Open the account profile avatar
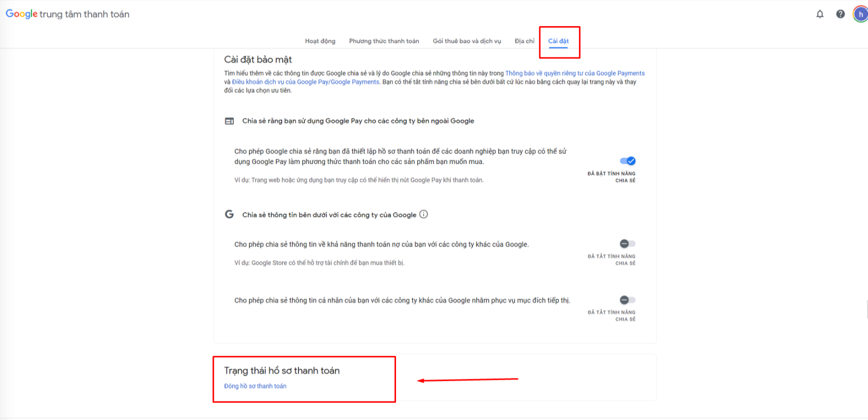 [x=860, y=14]
